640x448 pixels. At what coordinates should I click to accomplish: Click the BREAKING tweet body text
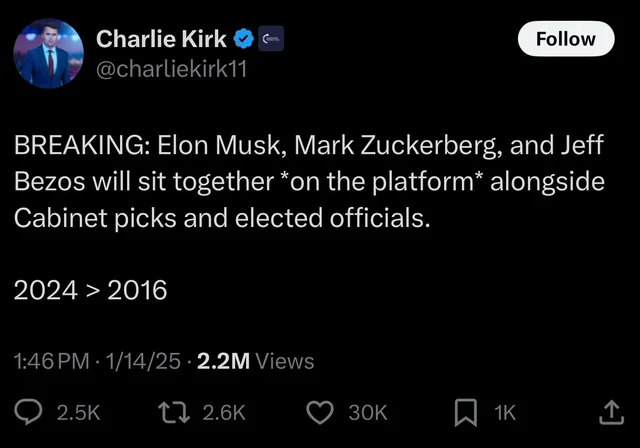pyautogui.click(x=300, y=183)
